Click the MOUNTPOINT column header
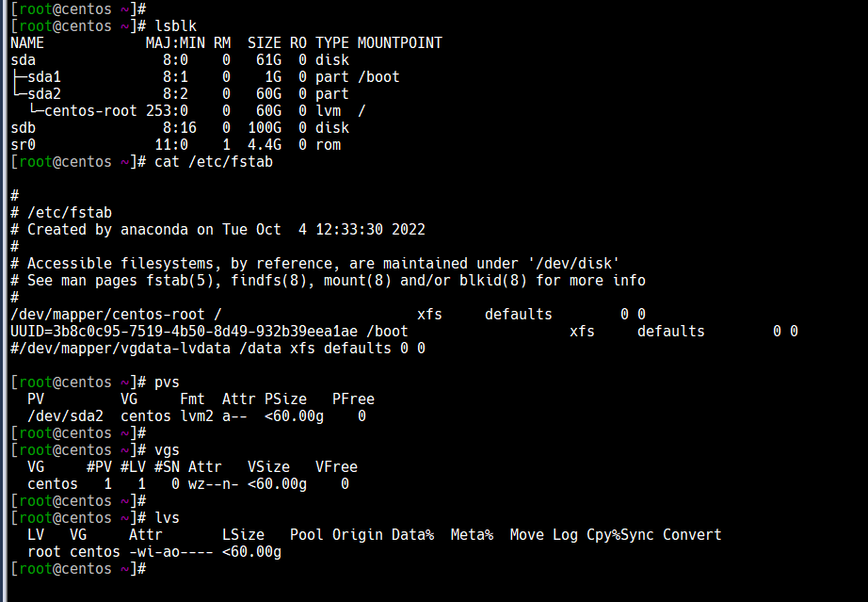Screen dimensions: 868x602 tap(400, 43)
